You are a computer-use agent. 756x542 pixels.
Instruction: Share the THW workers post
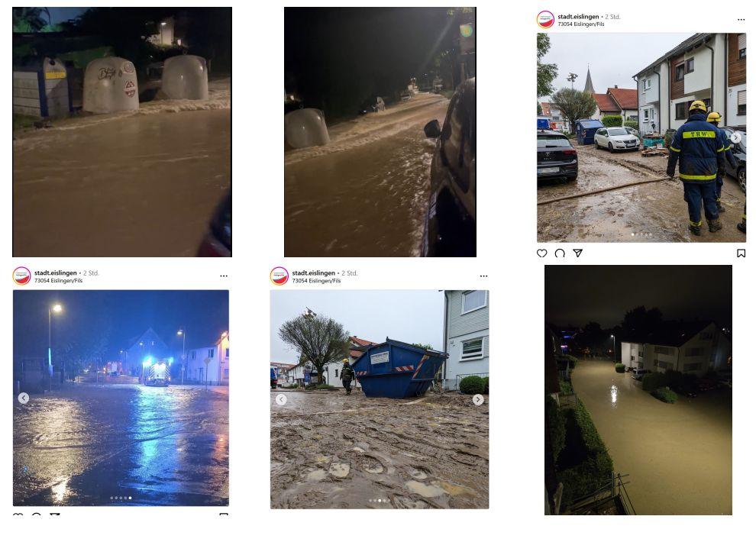pyautogui.click(x=577, y=253)
